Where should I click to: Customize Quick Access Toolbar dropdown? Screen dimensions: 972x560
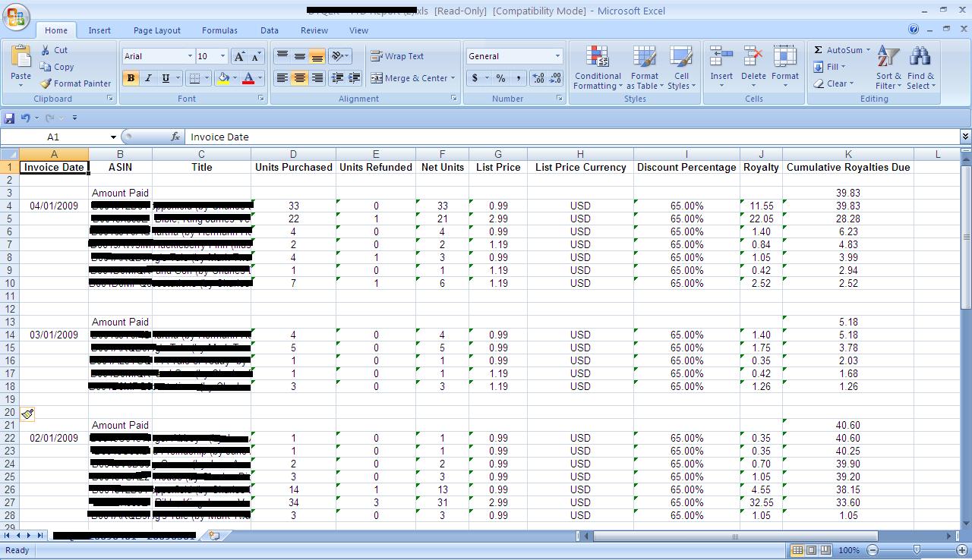pos(74,118)
